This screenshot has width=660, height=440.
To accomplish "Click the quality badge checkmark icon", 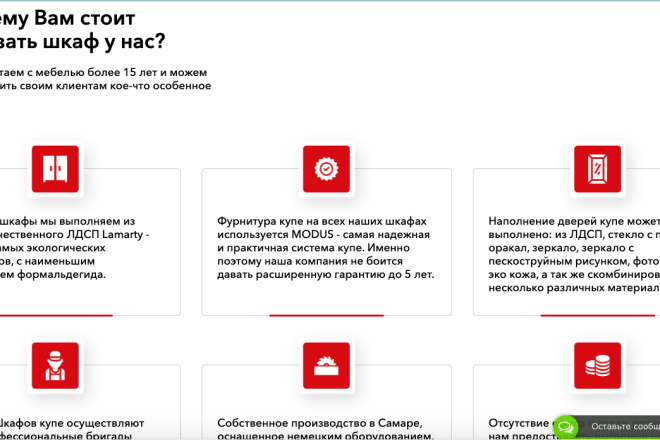I will point(326,169).
